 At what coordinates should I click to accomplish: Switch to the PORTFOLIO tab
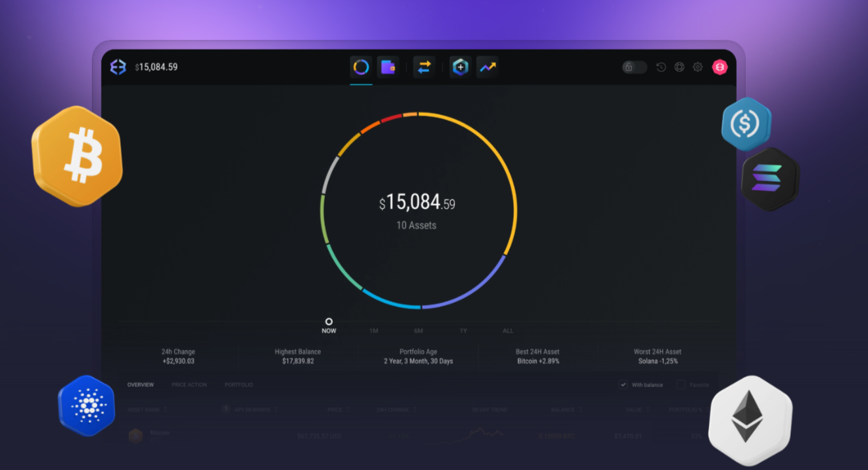click(x=239, y=384)
